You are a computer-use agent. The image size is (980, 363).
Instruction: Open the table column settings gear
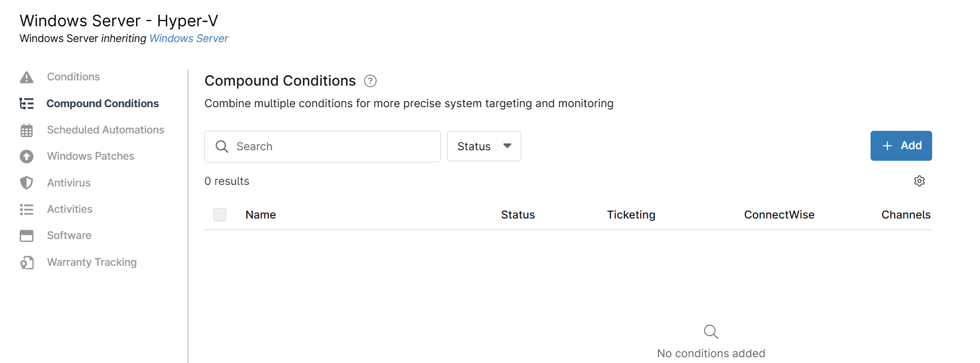[x=919, y=181]
